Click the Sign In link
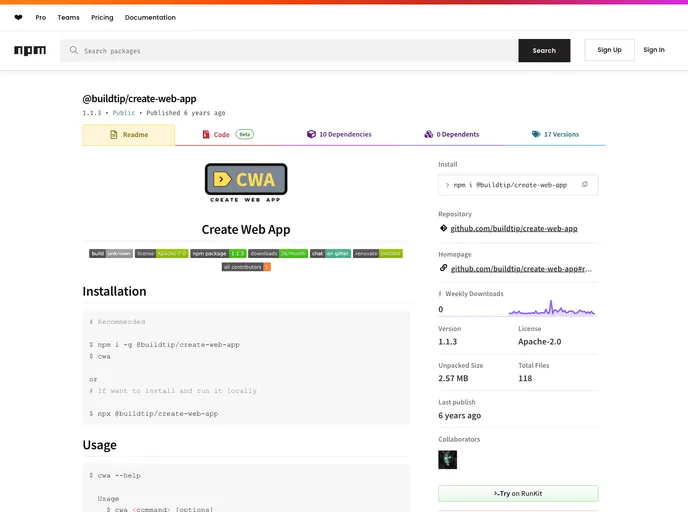 [654, 50]
